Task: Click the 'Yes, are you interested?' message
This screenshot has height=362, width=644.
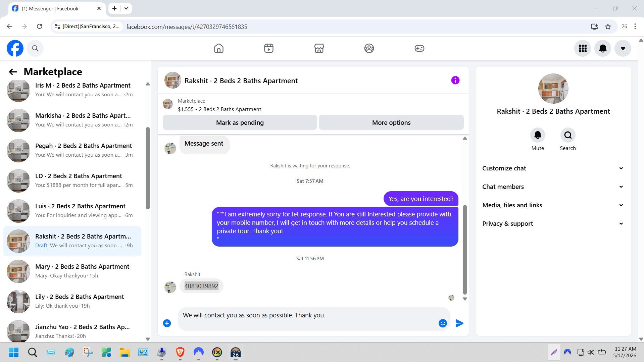Action: [421, 199]
